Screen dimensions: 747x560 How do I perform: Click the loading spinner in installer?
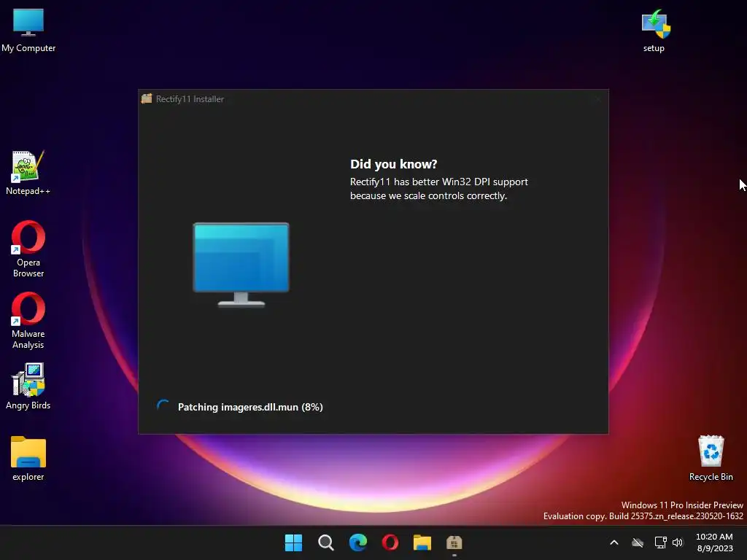coord(163,406)
